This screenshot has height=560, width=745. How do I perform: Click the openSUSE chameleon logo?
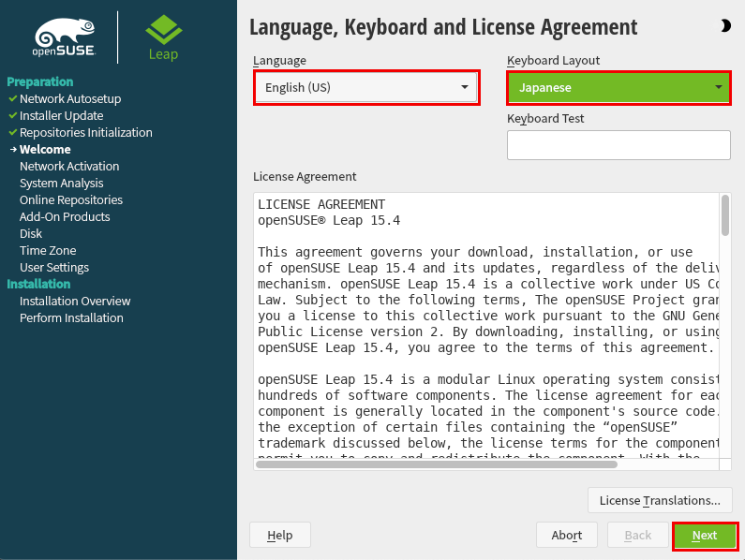pos(65,37)
